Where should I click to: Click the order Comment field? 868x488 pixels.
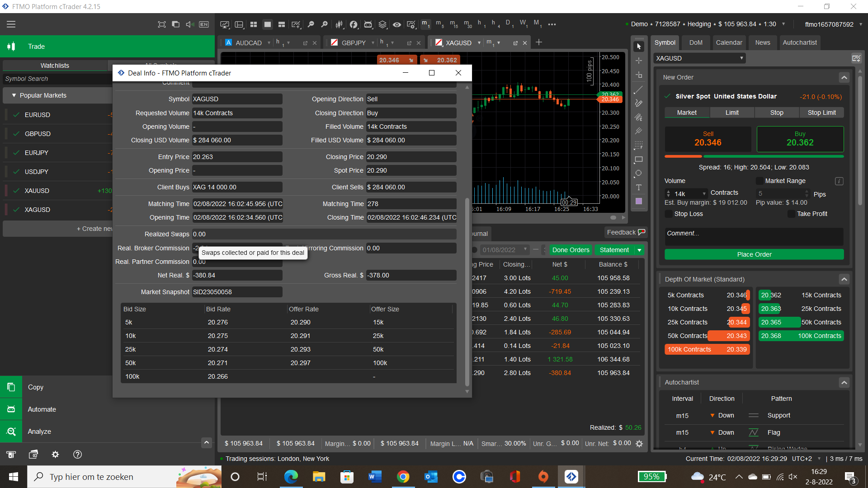tap(754, 237)
